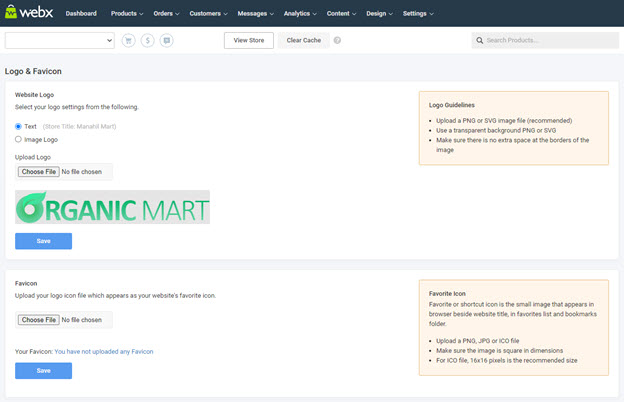
Task: Expand the Design menu
Action: 379,14
